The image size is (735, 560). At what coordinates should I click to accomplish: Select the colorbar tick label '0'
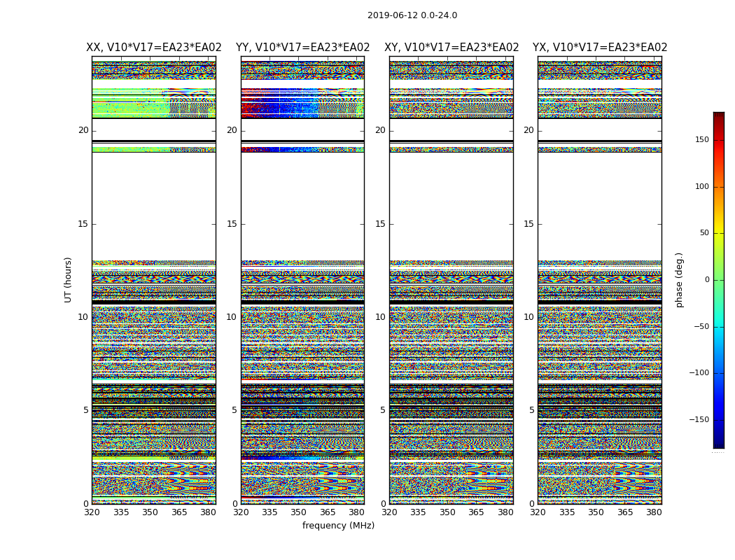pyautogui.click(x=707, y=280)
